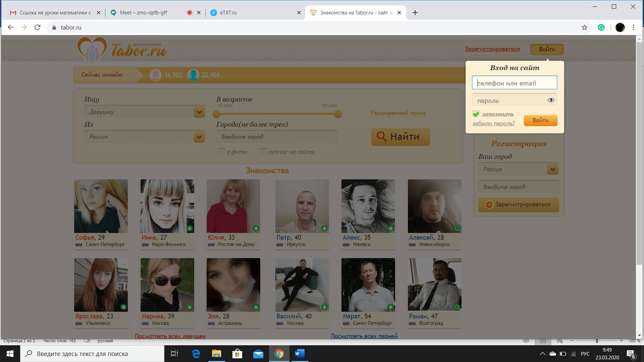Viewport: 644px width, 362px height.
Task: Bookmark this page with the star icon
Action: coord(584,27)
